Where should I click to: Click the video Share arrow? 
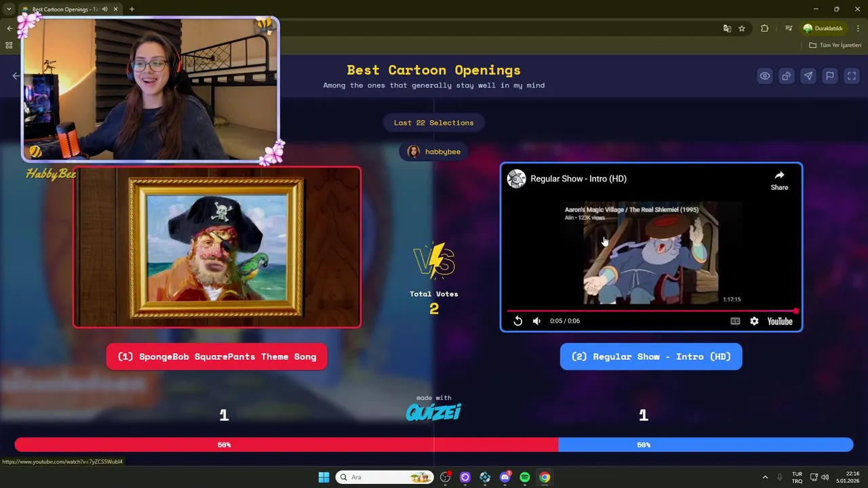779,180
